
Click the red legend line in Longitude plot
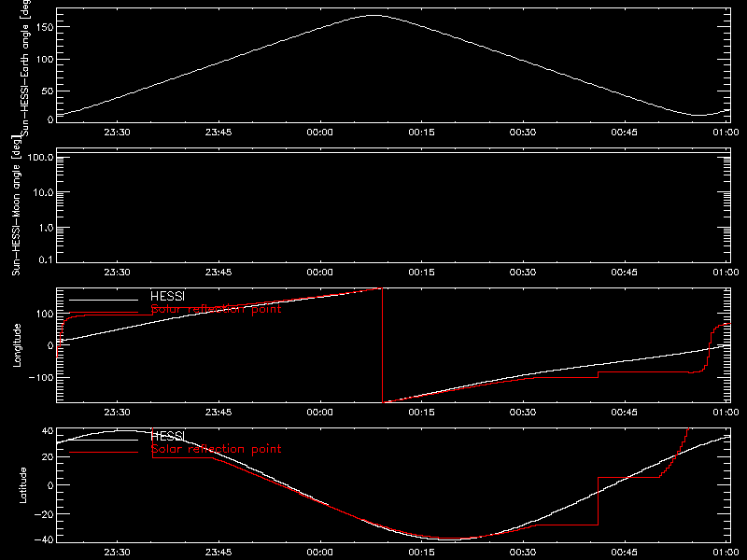[x=104, y=313]
